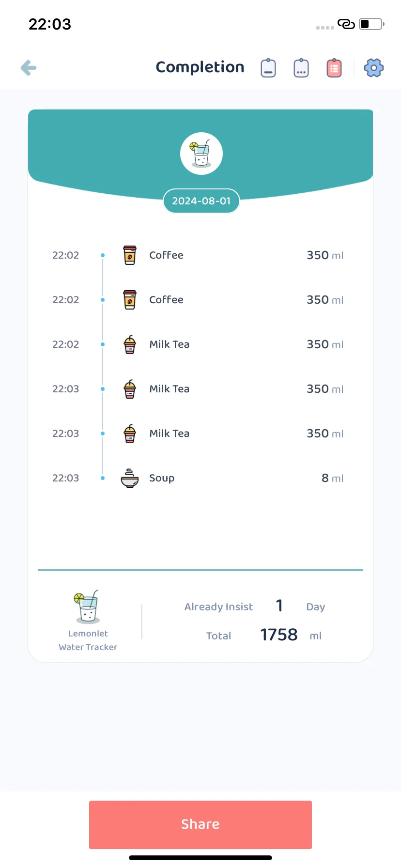Tap the Completion title
401x868 pixels.
click(200, 67)
